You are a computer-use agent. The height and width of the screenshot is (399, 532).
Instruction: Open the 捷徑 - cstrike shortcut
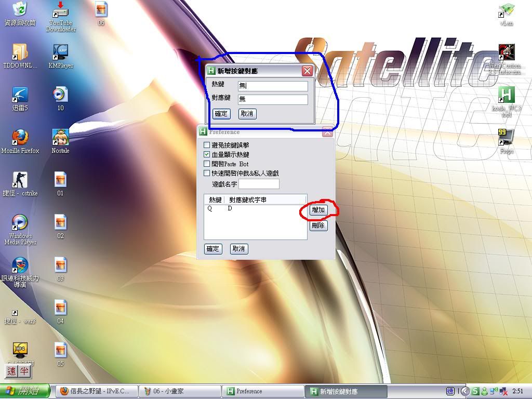pos(20,180)
